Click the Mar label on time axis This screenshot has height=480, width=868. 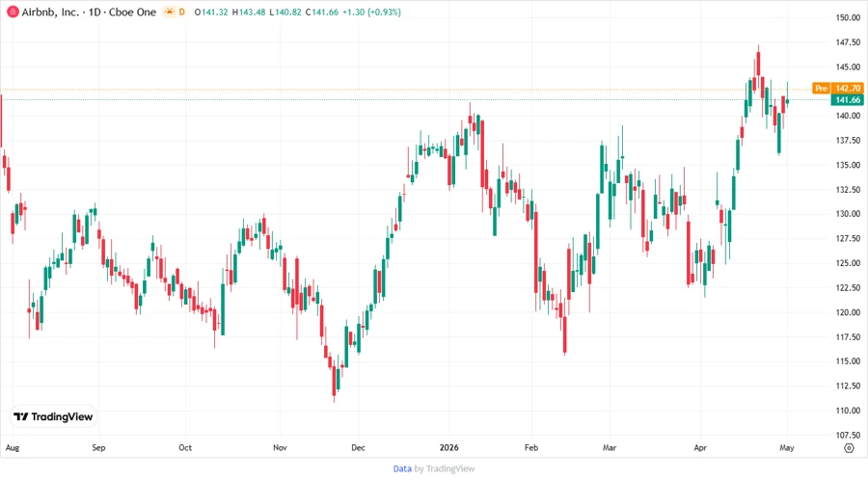coord(610,448)
